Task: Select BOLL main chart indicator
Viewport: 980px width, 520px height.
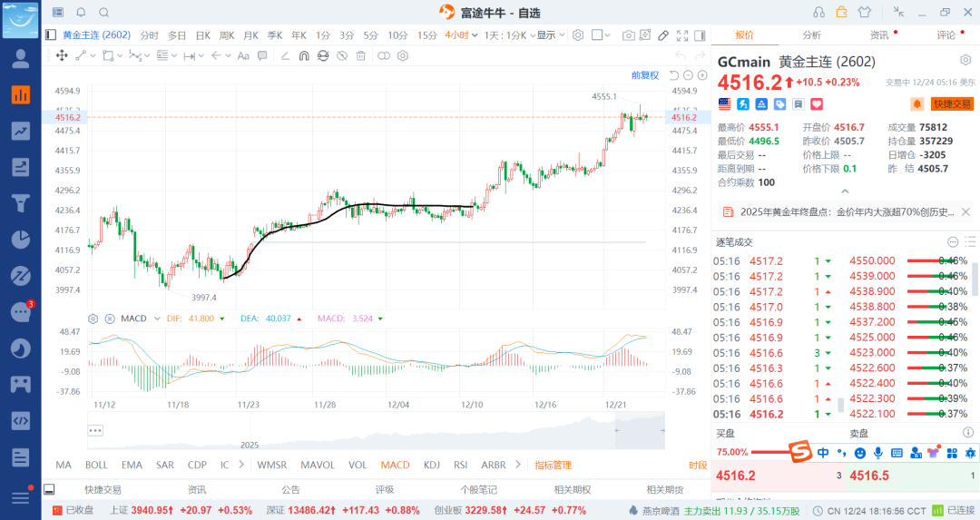Action: [x=96, y=465]
